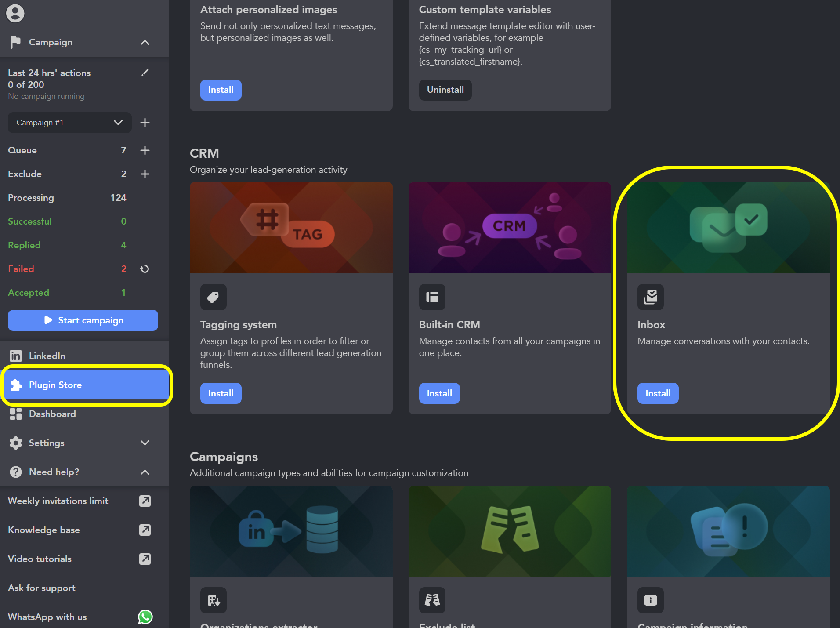The height and width of the screenshot is (628, 840).
Task: Click the WhatsApp icon
Action: tap(145, 617)
